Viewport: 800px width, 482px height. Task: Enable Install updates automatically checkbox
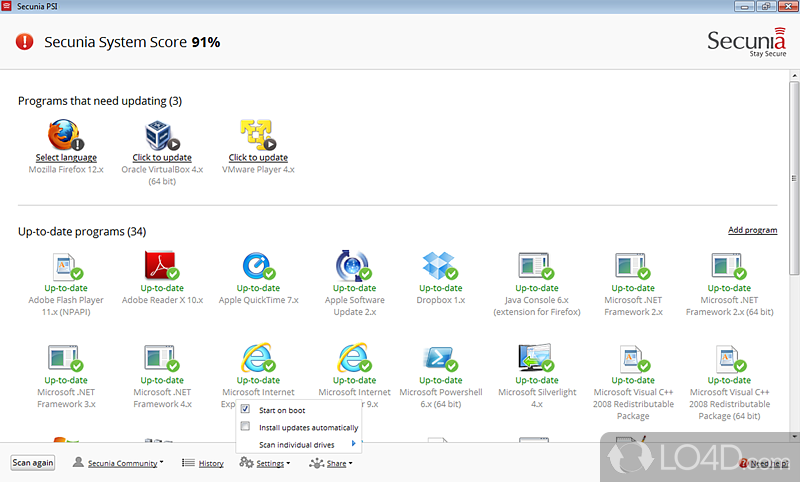point(246,427)
